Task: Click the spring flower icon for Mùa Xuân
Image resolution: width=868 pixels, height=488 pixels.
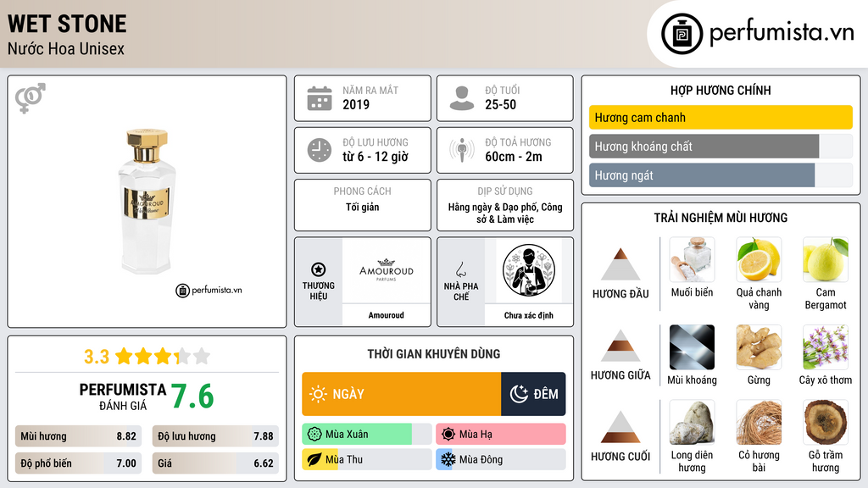Action: point(314,434)
